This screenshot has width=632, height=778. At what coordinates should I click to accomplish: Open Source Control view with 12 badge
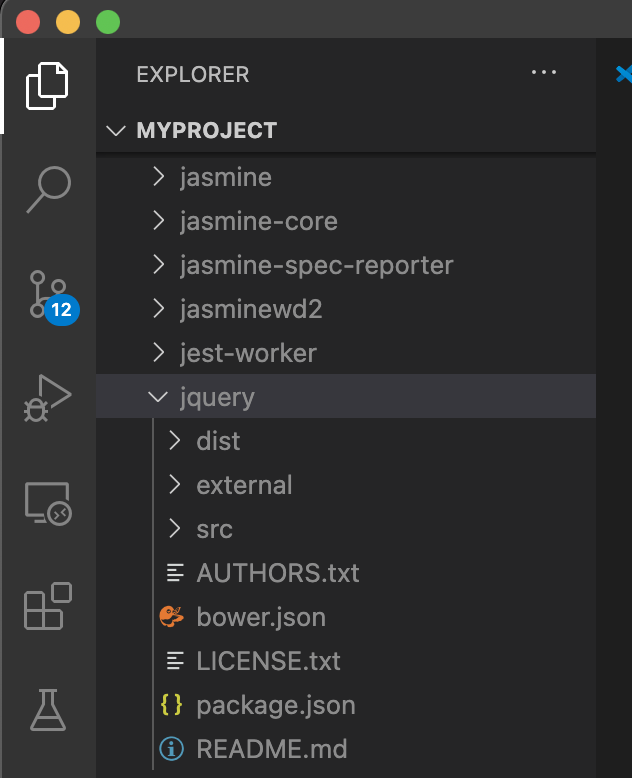click(54, 298)
